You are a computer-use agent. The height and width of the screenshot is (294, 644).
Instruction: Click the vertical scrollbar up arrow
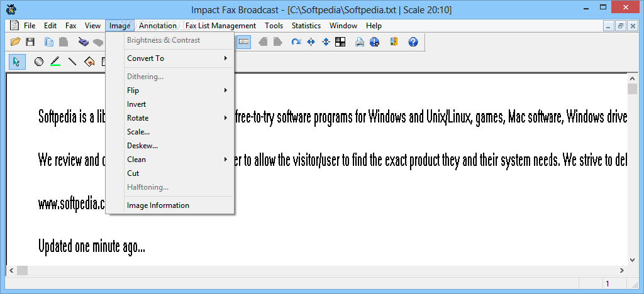tap(633, 78)
